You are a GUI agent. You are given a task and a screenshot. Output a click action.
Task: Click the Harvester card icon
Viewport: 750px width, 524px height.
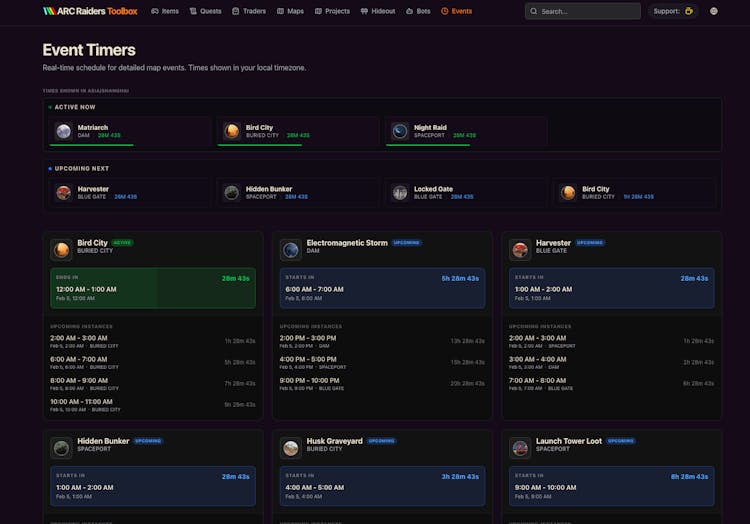pyautogui.click(x=520, y=249)
